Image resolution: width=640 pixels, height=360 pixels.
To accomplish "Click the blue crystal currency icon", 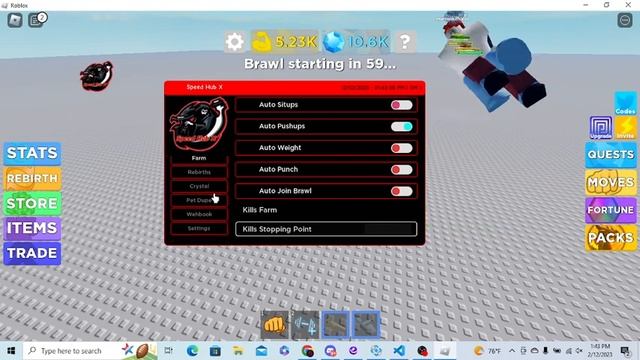I will click(x=333, y=42).
